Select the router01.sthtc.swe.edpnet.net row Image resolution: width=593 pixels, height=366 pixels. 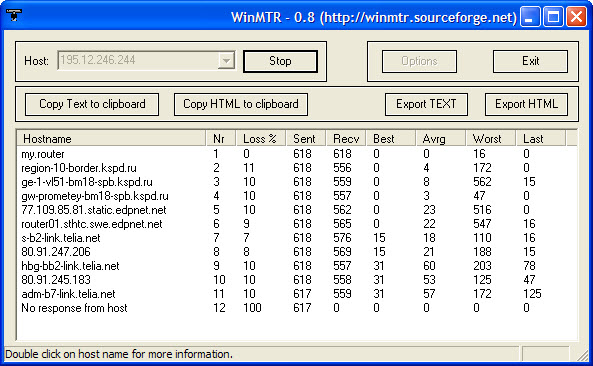(297, 224)
